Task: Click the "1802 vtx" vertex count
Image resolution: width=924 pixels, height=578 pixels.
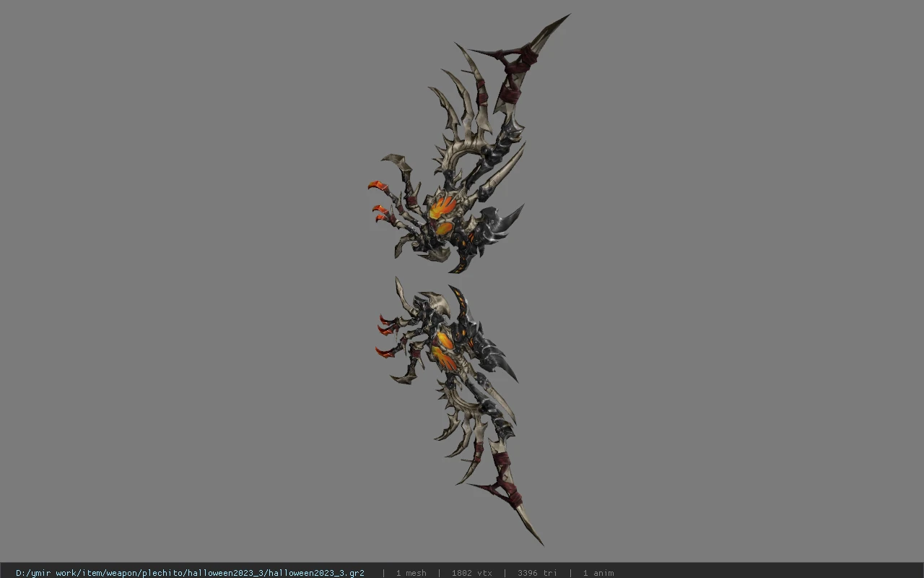Action: coord(471,573)
